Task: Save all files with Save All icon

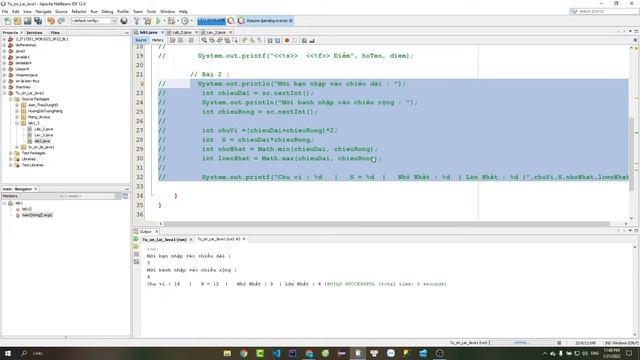Action: pyautogui.click(x=38, y=21)
